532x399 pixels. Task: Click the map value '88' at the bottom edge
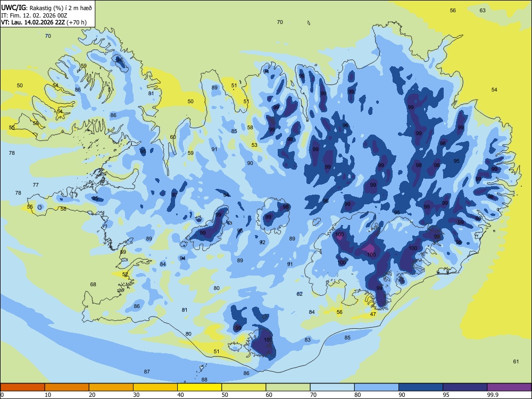[x=204, y=380]
